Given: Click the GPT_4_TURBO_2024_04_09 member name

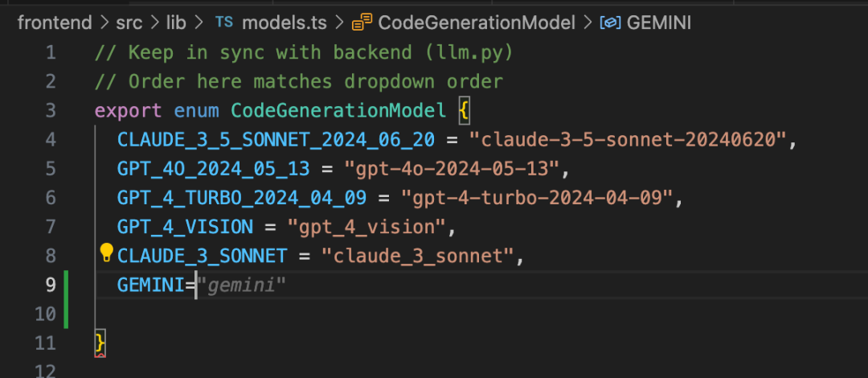Looking at the screenshot, I should (242, 197).
